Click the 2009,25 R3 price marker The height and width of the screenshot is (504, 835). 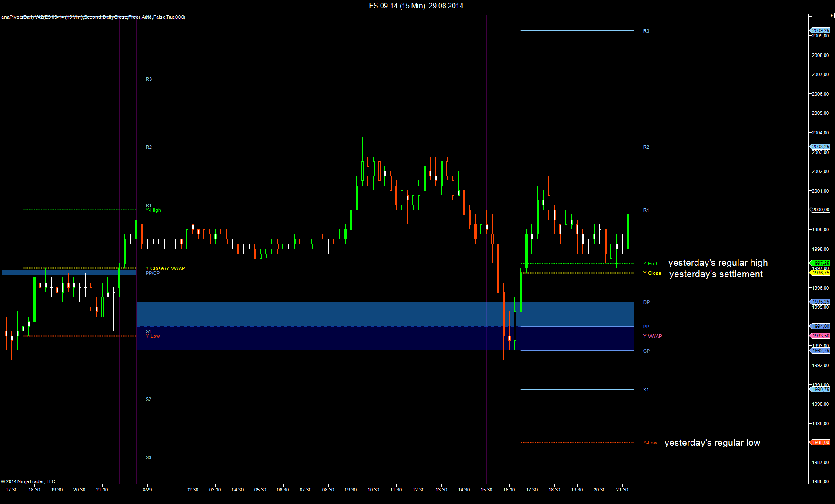click(820, 30)
